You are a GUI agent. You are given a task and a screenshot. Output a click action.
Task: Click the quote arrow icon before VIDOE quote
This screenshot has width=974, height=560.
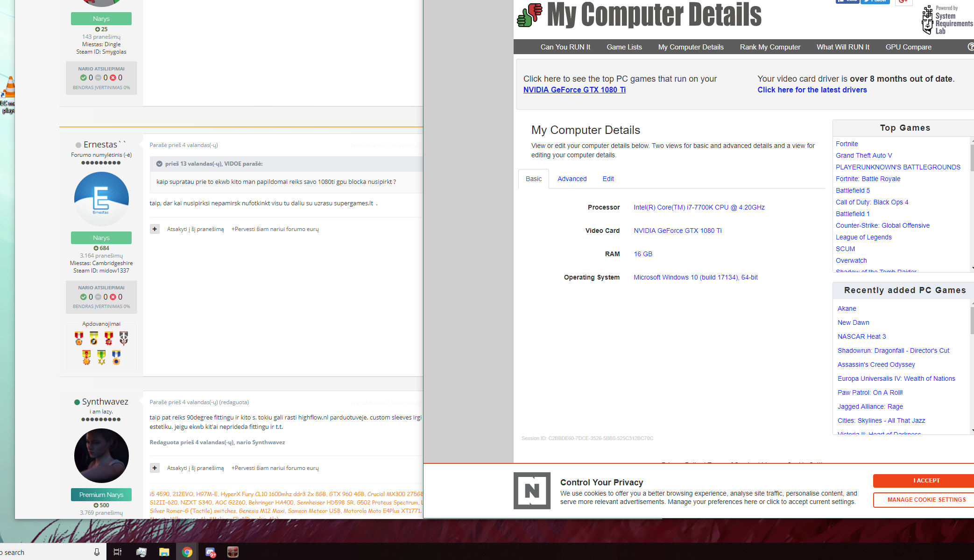(159, 164)
